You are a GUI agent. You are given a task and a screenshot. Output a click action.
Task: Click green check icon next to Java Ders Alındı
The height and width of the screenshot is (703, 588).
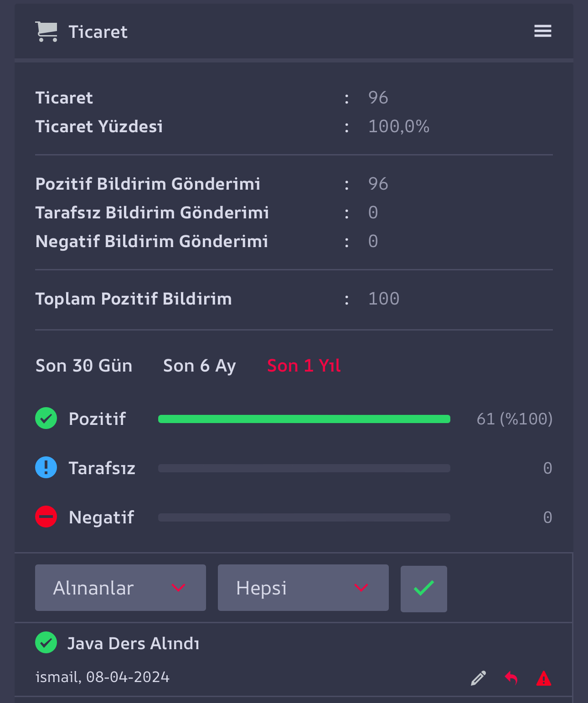click(x=46, y=643)
